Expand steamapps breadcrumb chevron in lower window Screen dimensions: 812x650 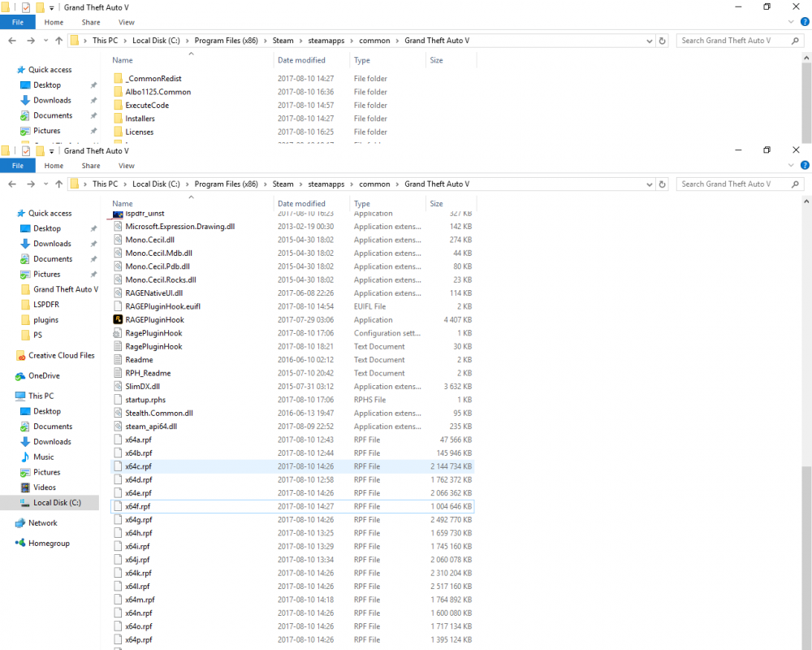click(x=352, y=184)
